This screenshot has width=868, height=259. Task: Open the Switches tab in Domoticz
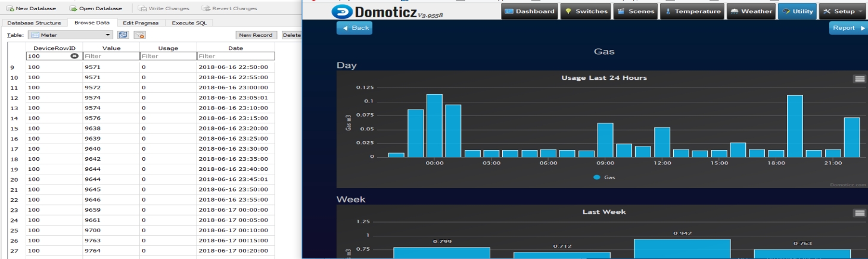(586, 11)
